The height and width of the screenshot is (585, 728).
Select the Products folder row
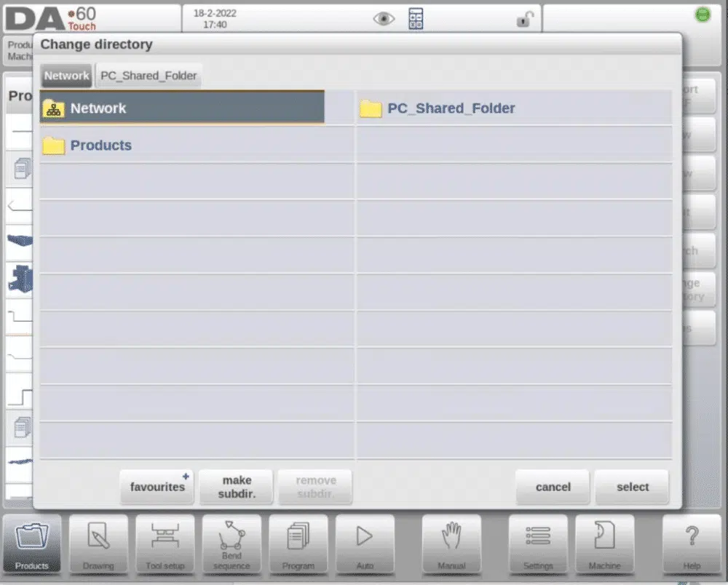[x=197, y=146]
